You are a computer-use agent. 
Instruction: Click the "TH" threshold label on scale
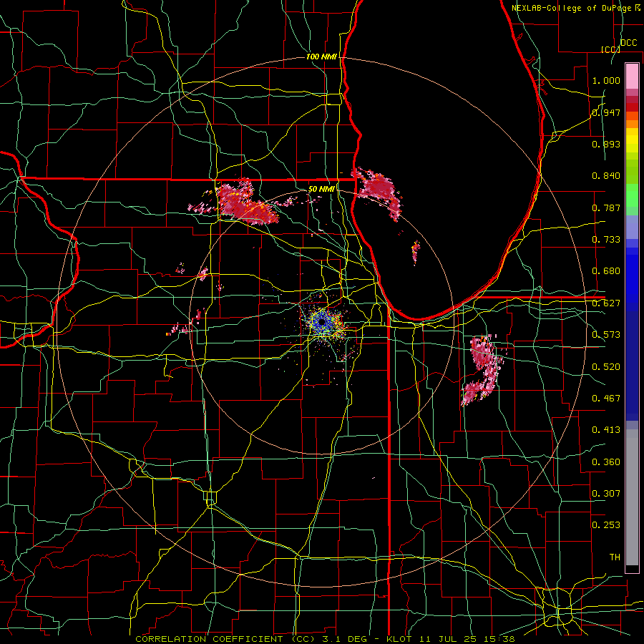click(615, 557)
